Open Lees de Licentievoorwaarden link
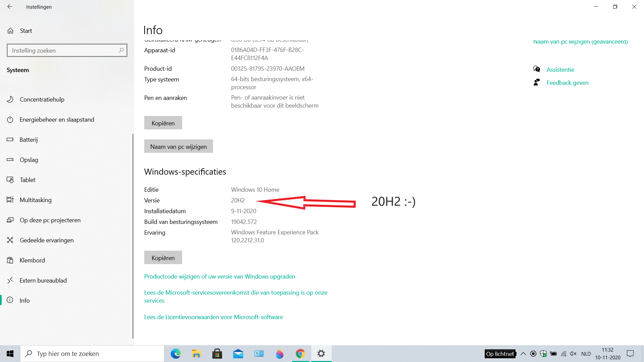 [x=213, y=317]
